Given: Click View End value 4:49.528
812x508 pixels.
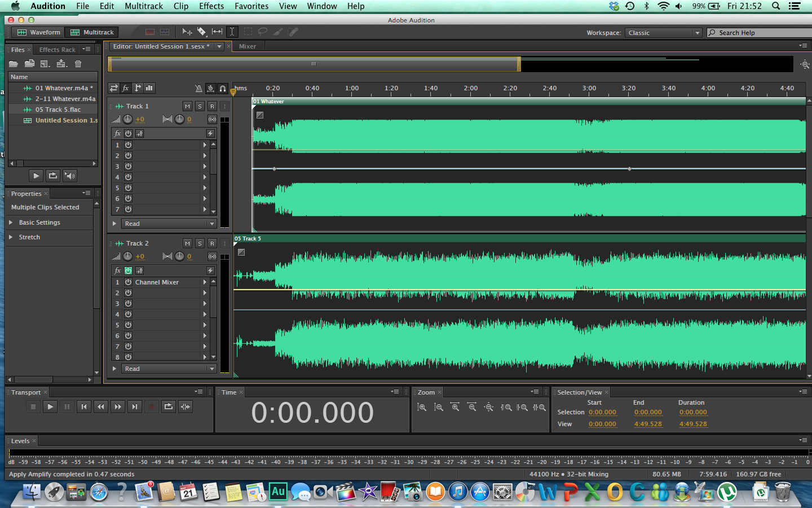Looking at the screenshot, I should click(x=648, y=424).
